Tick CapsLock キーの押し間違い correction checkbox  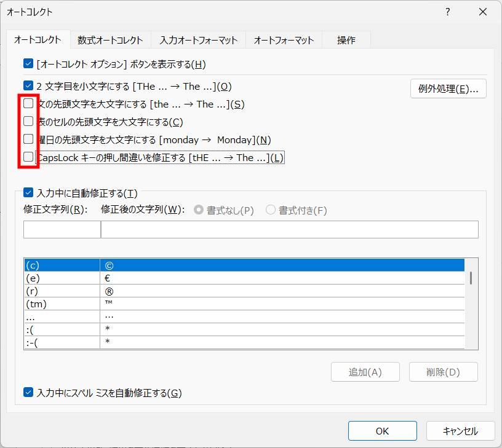click(28, 157)
